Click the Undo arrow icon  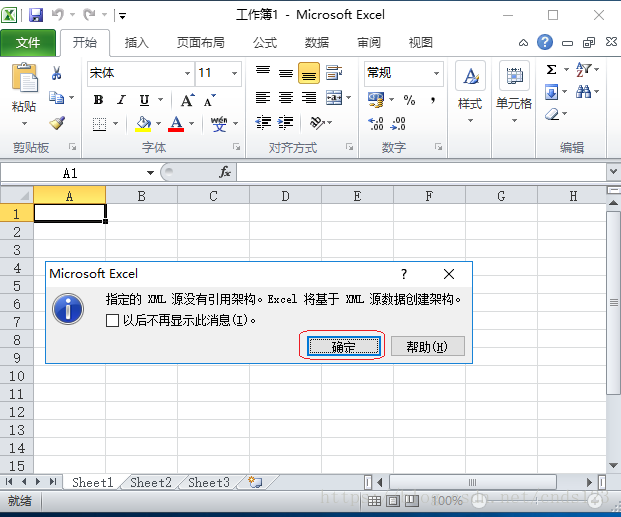(58, 15)
